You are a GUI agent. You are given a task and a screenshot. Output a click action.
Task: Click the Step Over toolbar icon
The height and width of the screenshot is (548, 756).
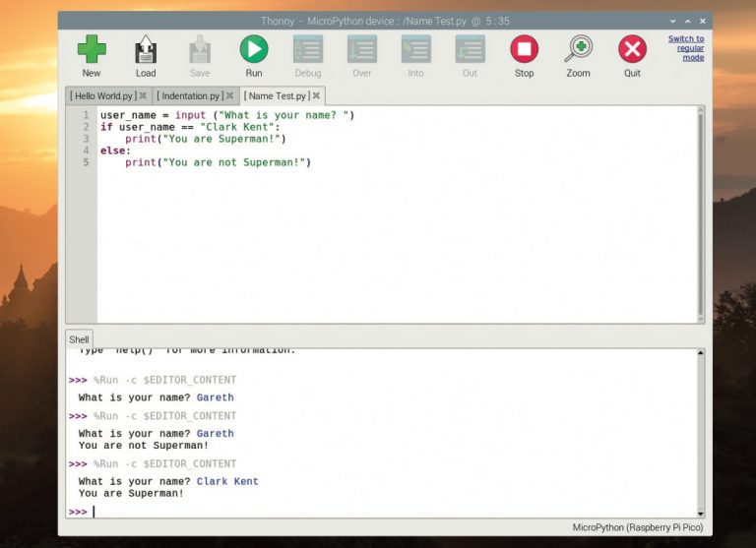click(362, 49)
